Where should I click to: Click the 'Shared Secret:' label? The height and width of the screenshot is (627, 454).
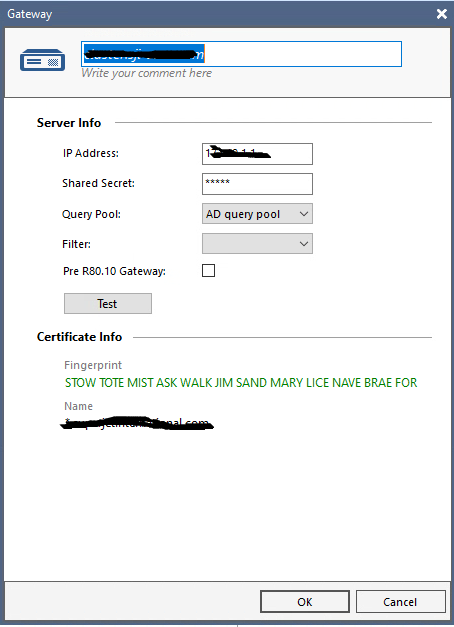(x=98, y=183)
